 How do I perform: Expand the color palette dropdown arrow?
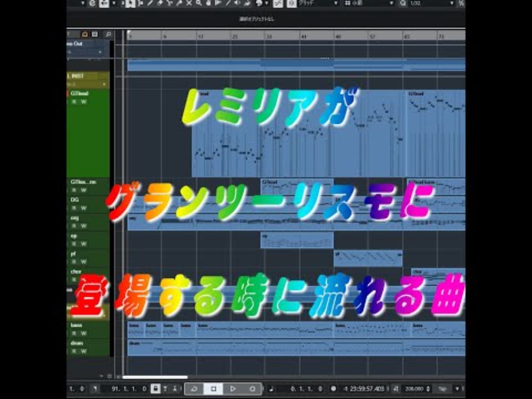[x=267, y=3]
